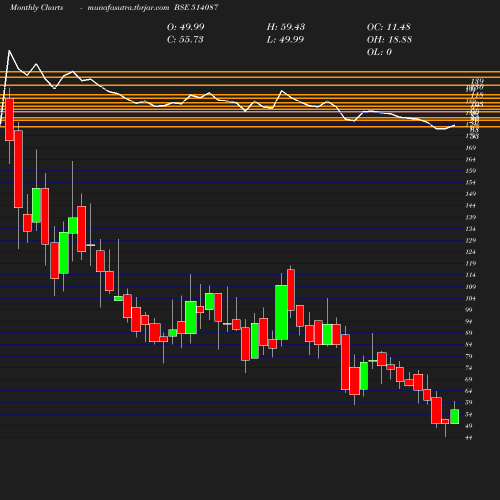The height and width of the screenshot is (500, 500).
Task: Click the first tall red candlestick of the series
Action: click(9, 119)
